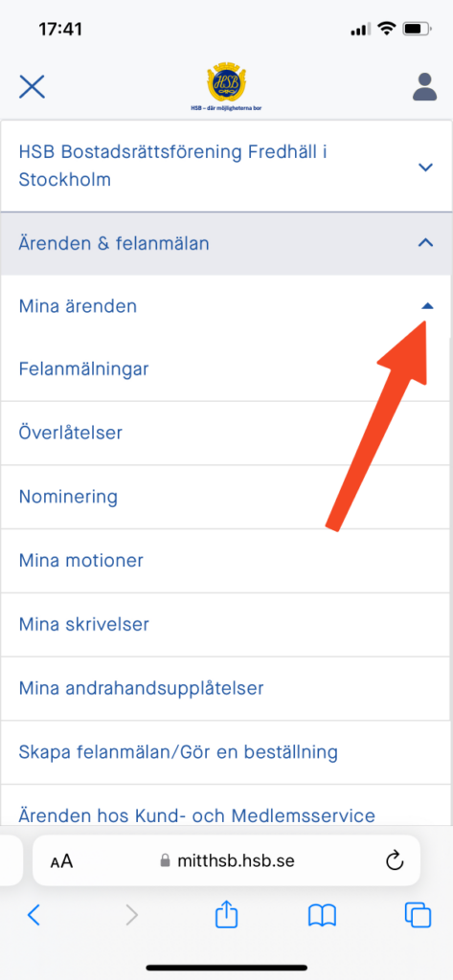Close the menu with the X icon
The image size is (453, 980).
click(32, 87)
